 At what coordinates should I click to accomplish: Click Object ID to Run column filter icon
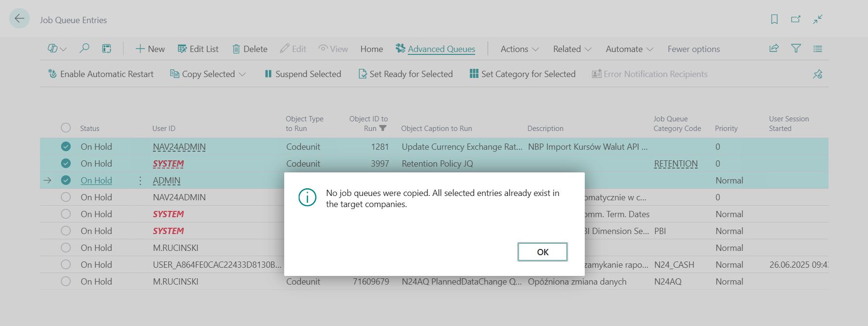tap(383, 128)
